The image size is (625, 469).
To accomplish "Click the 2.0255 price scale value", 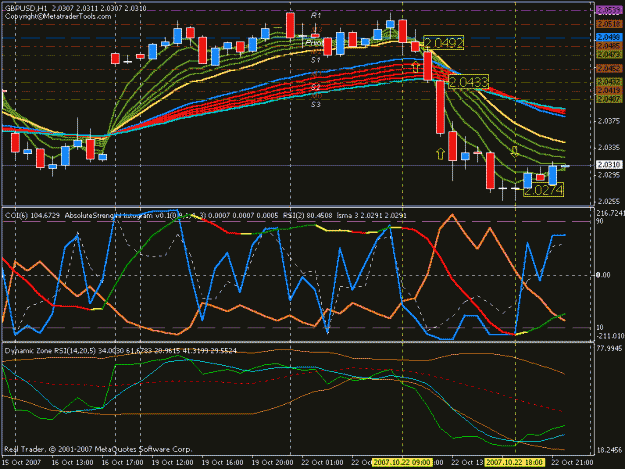I will (609, 201).
